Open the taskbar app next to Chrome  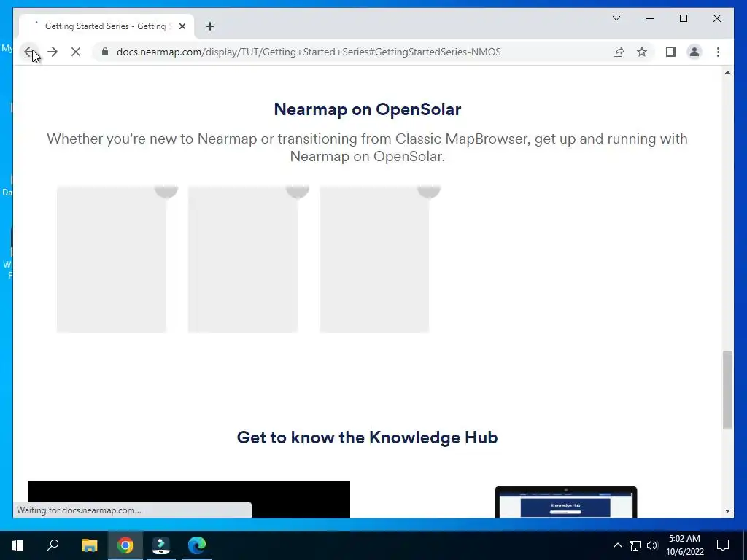(161, 545)
